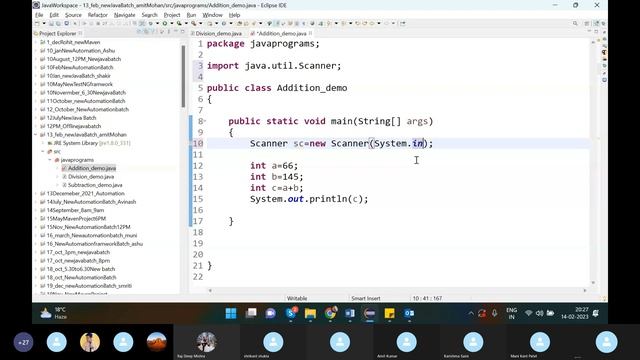Open Microsoft Word from the taskbar
The width and height of the screenshot is (640, 360).
pyautogui.click(x=350, y=313)
